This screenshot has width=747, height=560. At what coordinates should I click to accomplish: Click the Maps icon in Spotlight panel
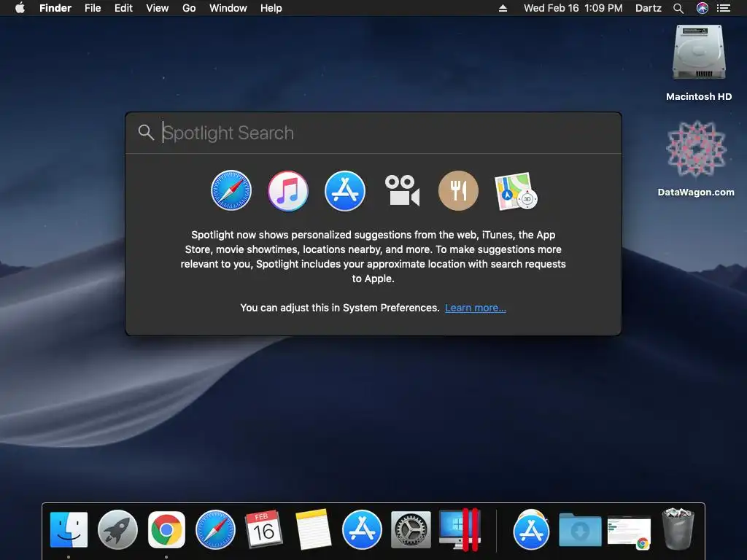click(516, 191)
